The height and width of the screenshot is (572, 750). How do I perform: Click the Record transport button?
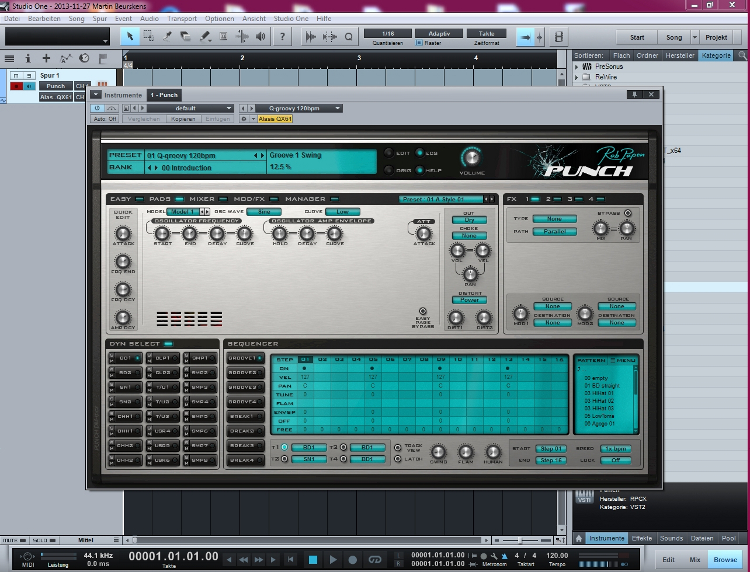(x=353, y=560)
